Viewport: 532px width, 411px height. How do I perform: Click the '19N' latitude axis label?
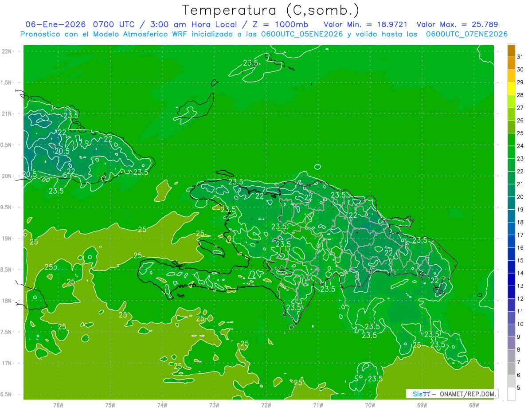pyautogui.click(x=7, y=239)
